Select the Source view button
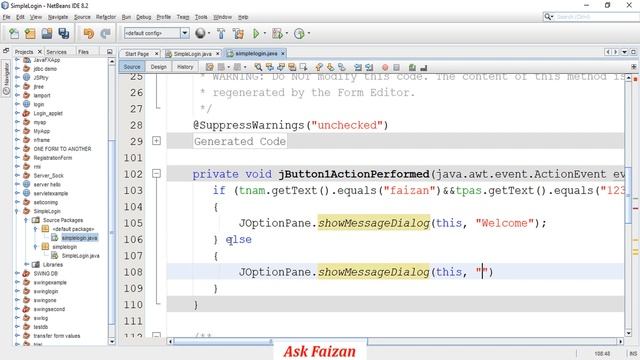The image size is (640, 360). [132, 67]
